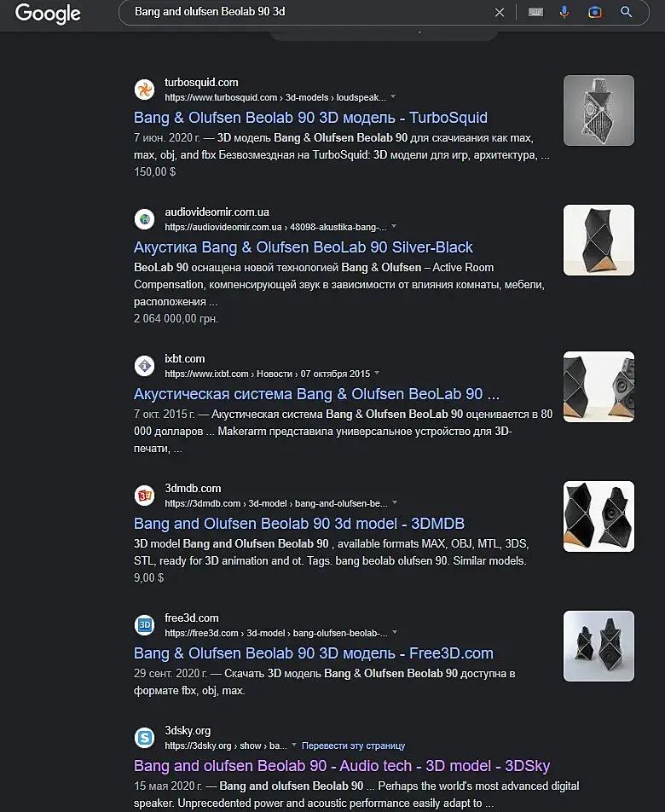The width and height of the screenshot is (665, 812).
Task: Open the 3DSky Audio tech result link
Action: coord(342,766)
